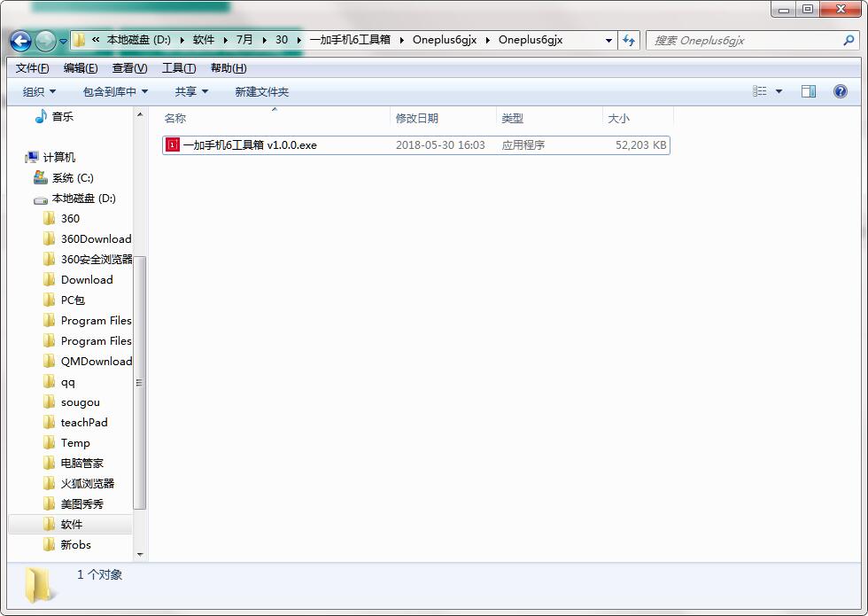Click 软件 in the address breadcrumb

pos(204,40)
